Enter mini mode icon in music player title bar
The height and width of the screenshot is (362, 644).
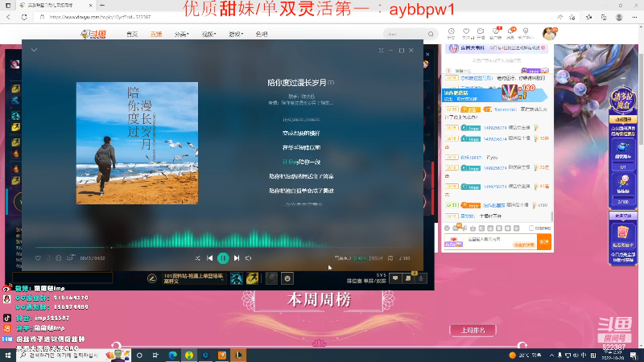tap(381, 50)
